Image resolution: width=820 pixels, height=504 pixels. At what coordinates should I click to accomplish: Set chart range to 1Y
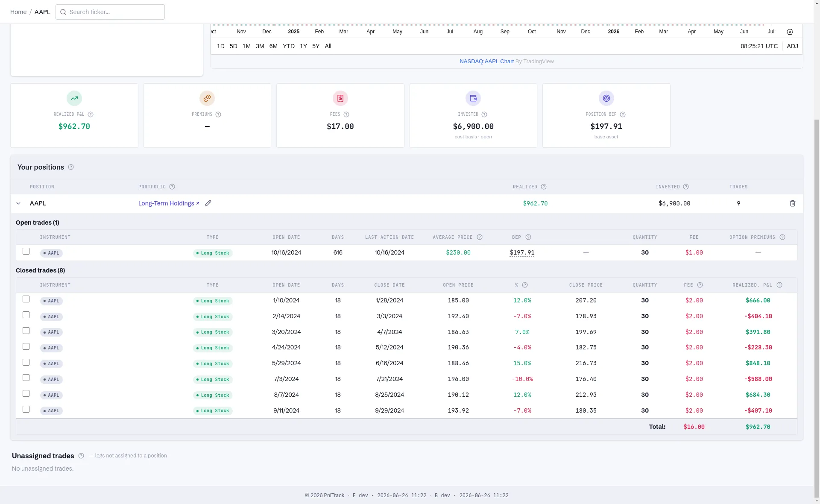tap(304, 46)
